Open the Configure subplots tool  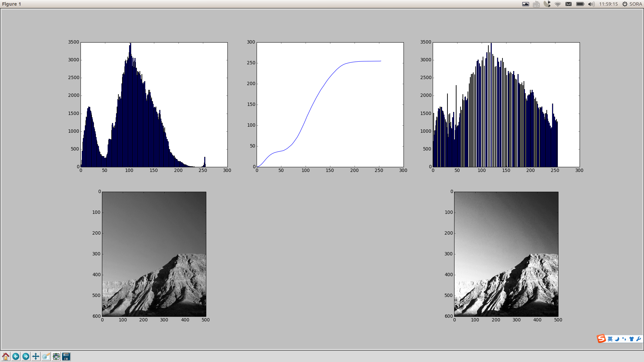tap(56, 356)
